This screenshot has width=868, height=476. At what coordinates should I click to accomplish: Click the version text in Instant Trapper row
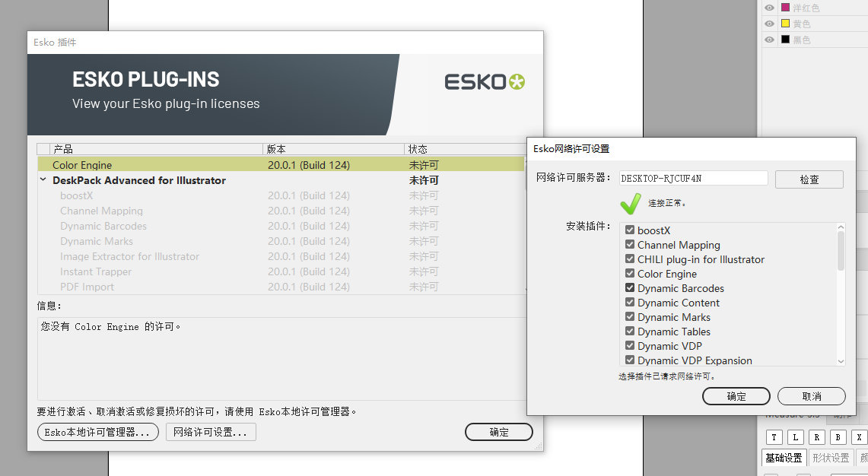(309, 271)
